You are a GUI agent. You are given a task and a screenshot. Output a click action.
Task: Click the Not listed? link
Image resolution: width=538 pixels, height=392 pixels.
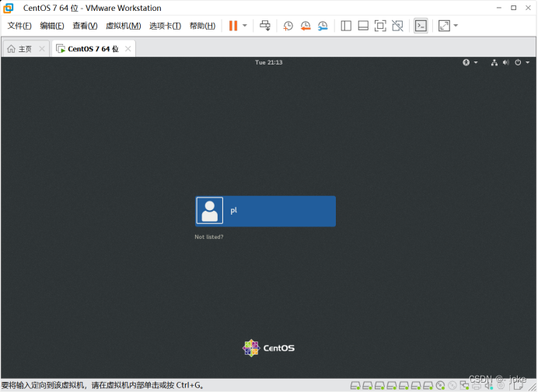click(x=209, y=237)
